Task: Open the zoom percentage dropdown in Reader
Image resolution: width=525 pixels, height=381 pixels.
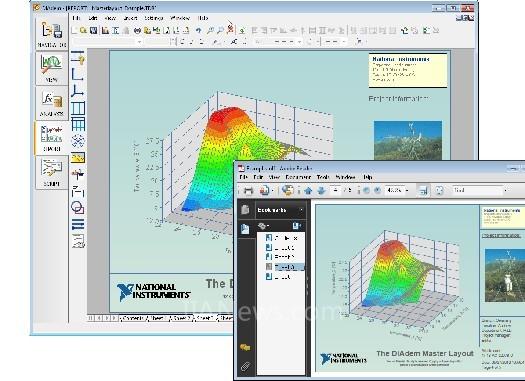Action: [x=407, y=190]
